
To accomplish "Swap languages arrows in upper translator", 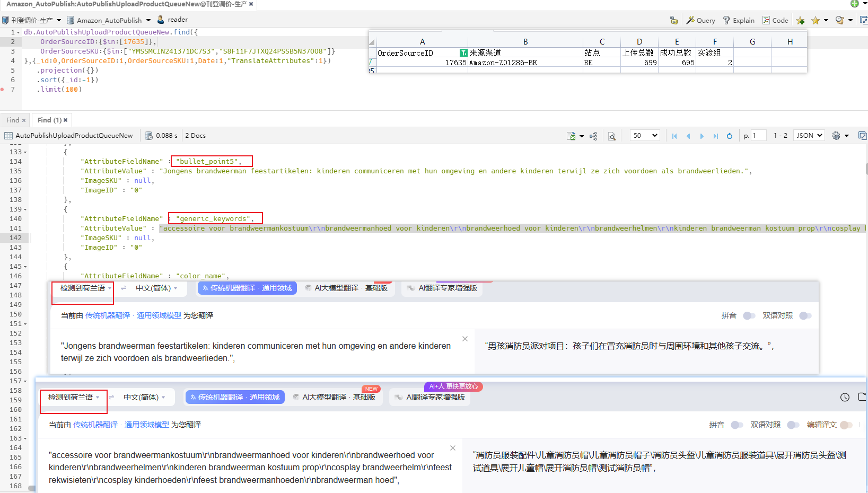I will pos(124,288).
